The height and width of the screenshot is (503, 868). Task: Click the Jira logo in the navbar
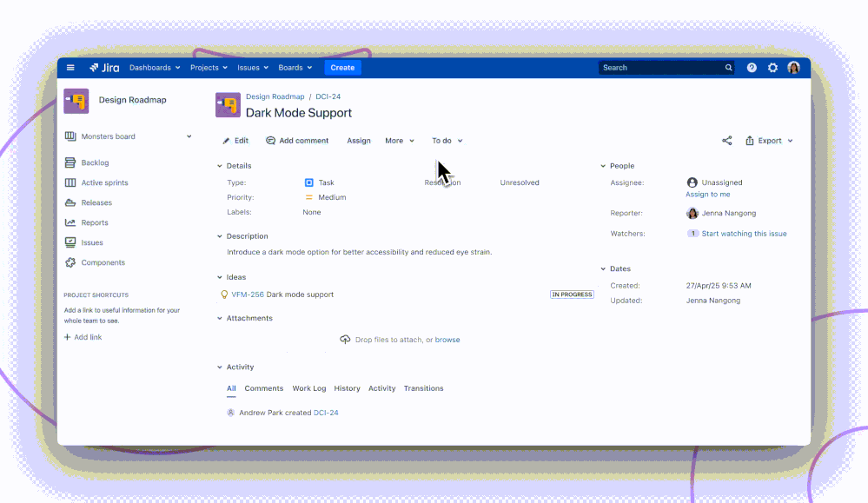103,67
